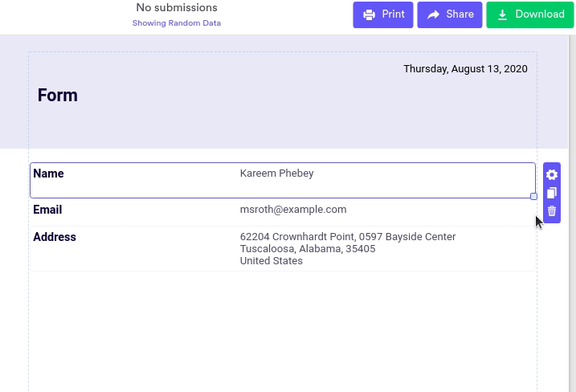Select the Address field label
Screen dimensions: 576x392
coord(55,238)
